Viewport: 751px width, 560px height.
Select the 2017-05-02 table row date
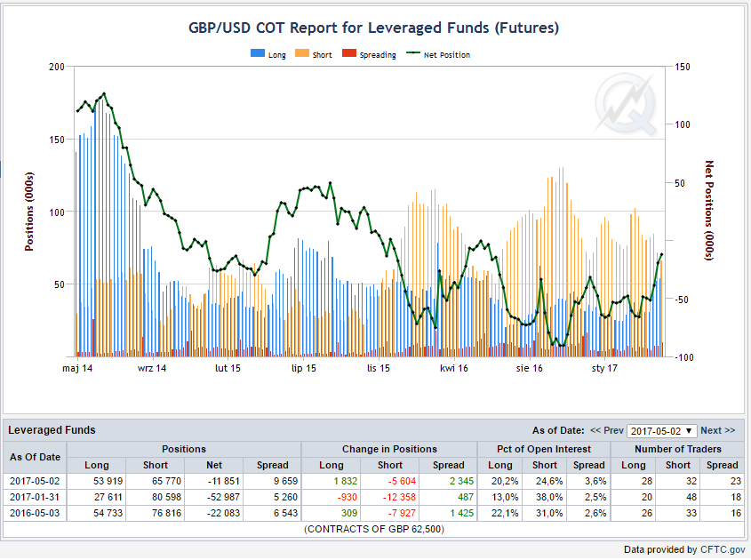coord(35,481)
